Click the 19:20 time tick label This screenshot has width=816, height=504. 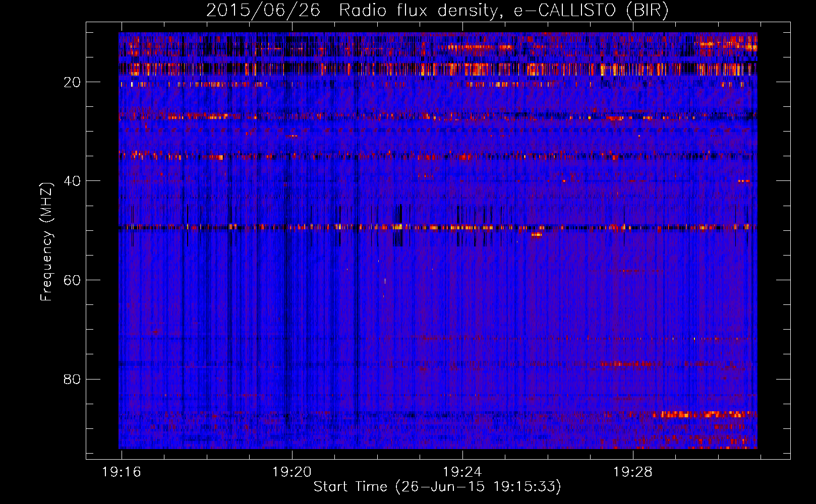(x=292, y=472)
